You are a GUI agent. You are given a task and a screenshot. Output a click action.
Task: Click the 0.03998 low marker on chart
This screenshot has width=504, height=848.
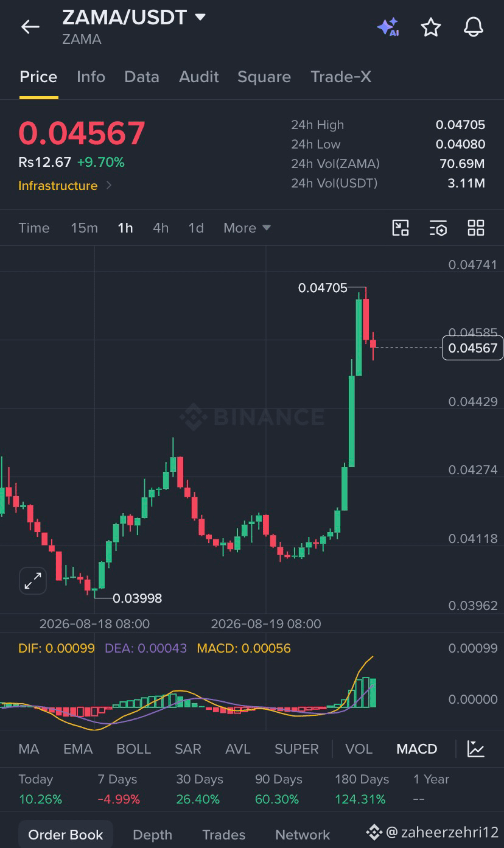(138, 598)
